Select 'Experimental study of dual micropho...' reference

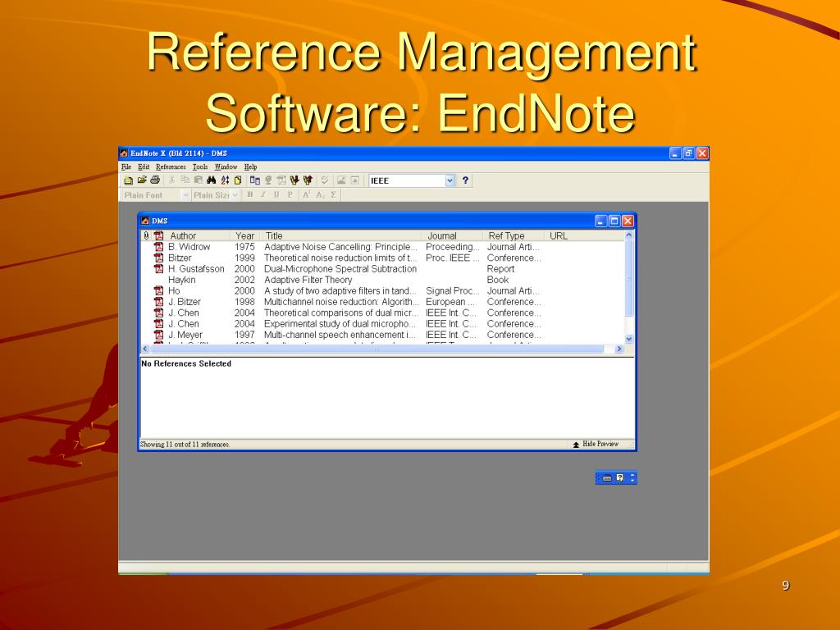point(382,323)
